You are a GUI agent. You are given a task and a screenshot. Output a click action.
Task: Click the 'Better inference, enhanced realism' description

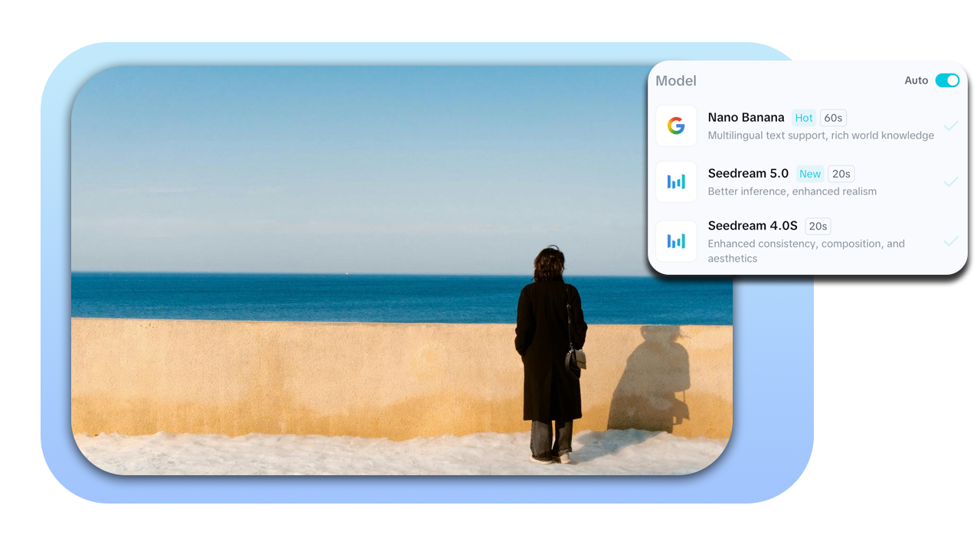[792, 191]
